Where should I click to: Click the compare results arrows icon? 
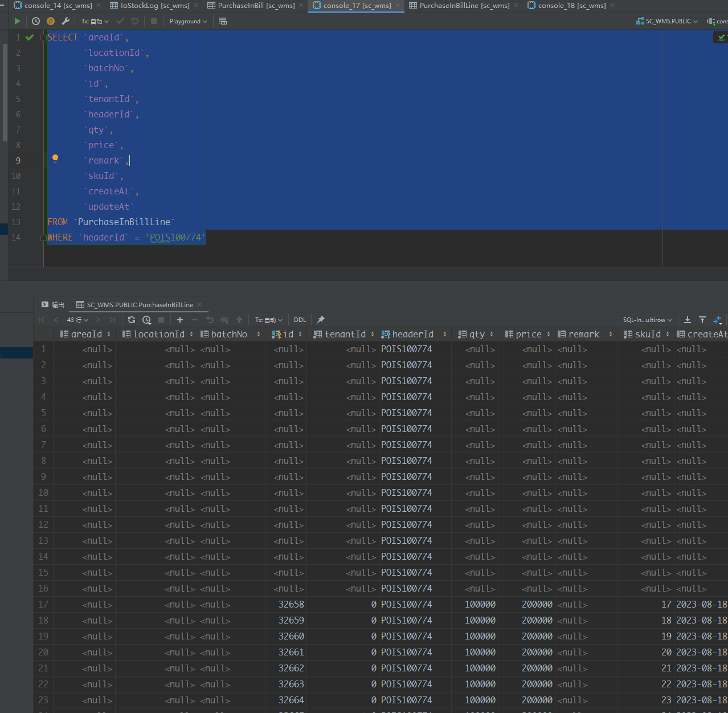click(x=717, y=320)
